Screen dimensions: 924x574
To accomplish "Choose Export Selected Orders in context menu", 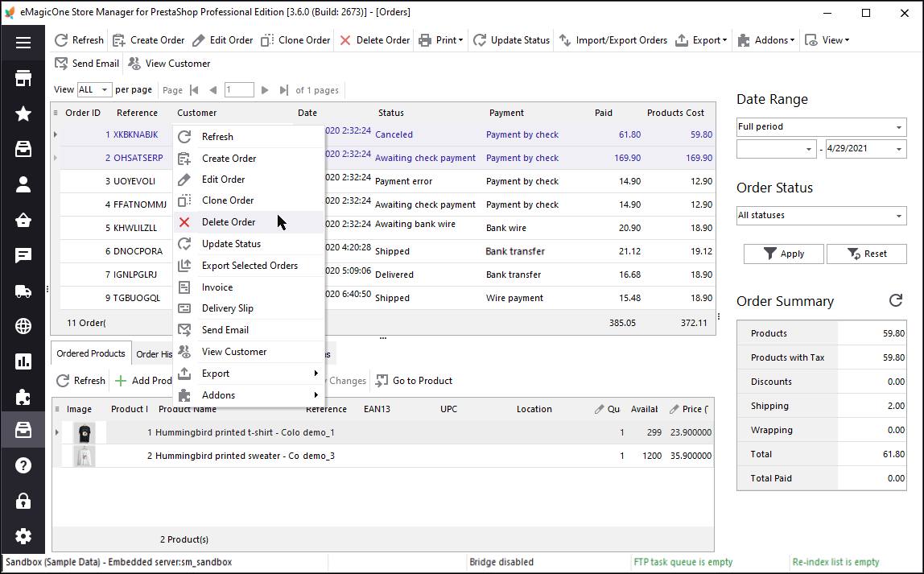I will point(249,266).
